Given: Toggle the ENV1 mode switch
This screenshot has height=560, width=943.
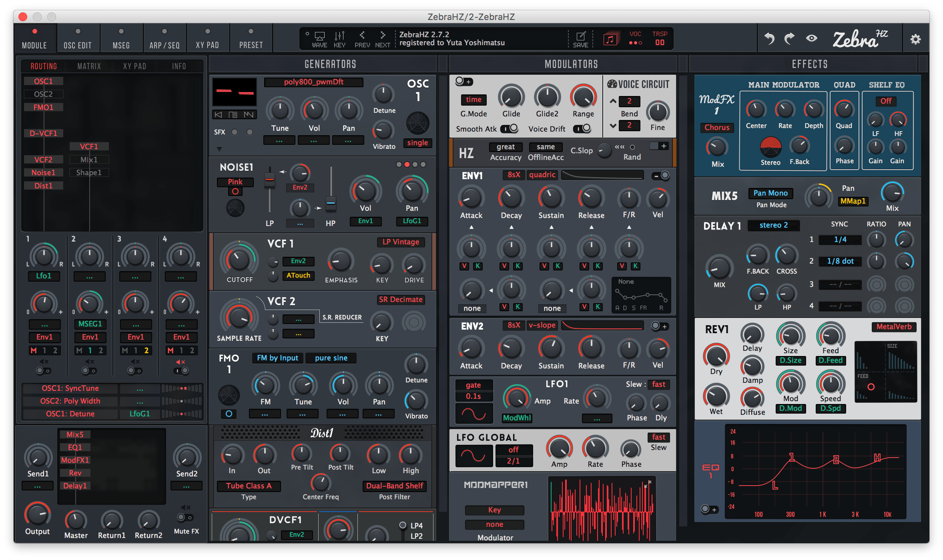Looking at the screenshot, I should click(x=661, y=175).
